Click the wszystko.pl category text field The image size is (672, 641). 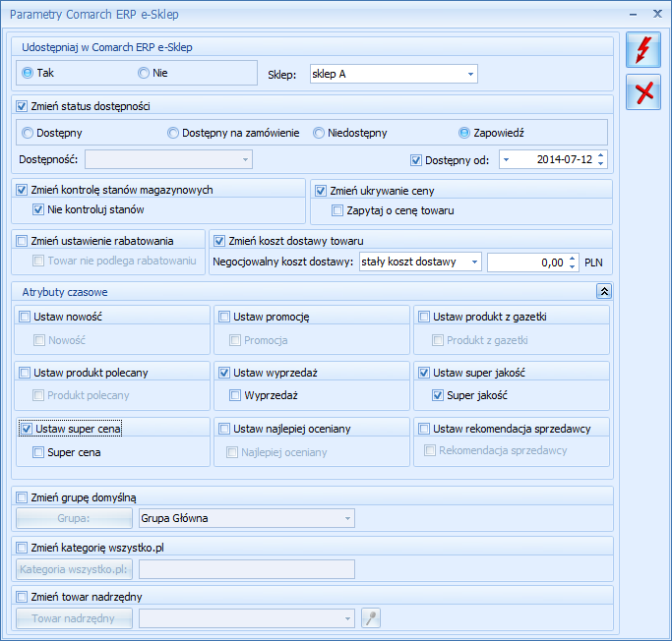tap(247, 569)
